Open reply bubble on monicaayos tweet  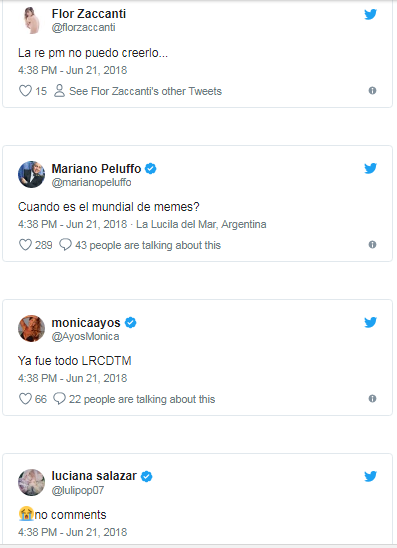(x=59, y=399)
